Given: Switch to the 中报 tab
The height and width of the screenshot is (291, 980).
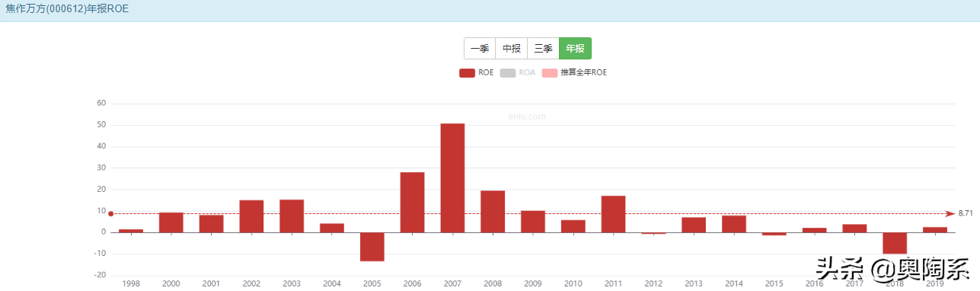Looking at the screenshot, I should pyautogui.click(x=512, y=48).
